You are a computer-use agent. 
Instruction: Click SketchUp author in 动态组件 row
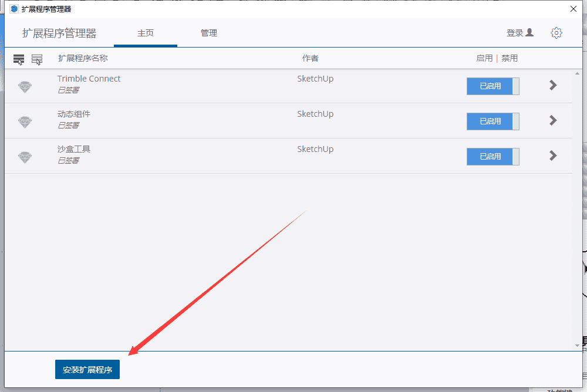(315, 114)
